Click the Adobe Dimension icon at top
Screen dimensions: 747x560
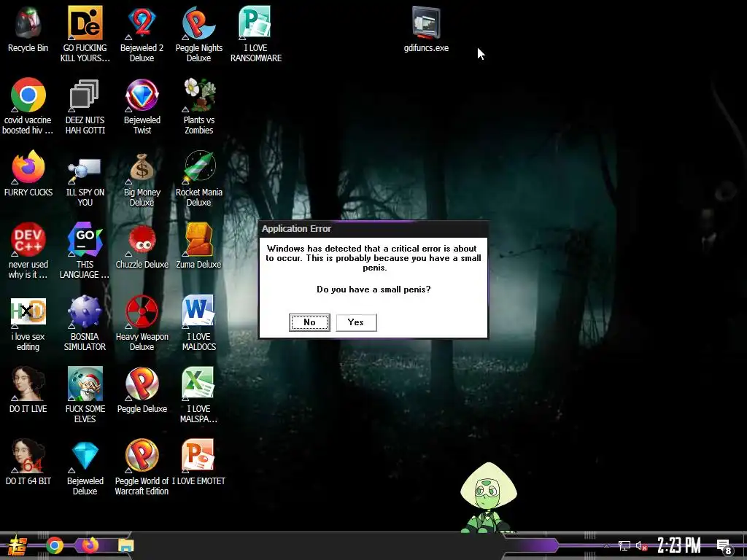pyautogui.click(x=85, y=23)
